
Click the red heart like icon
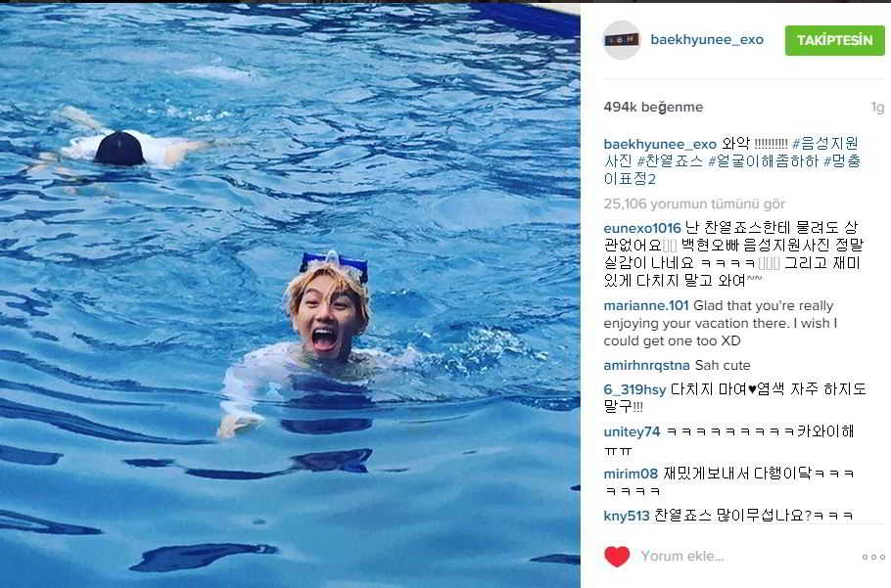(617, 557)
